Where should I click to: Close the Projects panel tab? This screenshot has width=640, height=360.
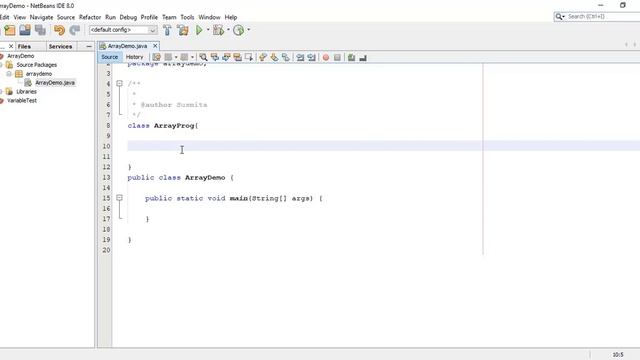tap(11, 46)
